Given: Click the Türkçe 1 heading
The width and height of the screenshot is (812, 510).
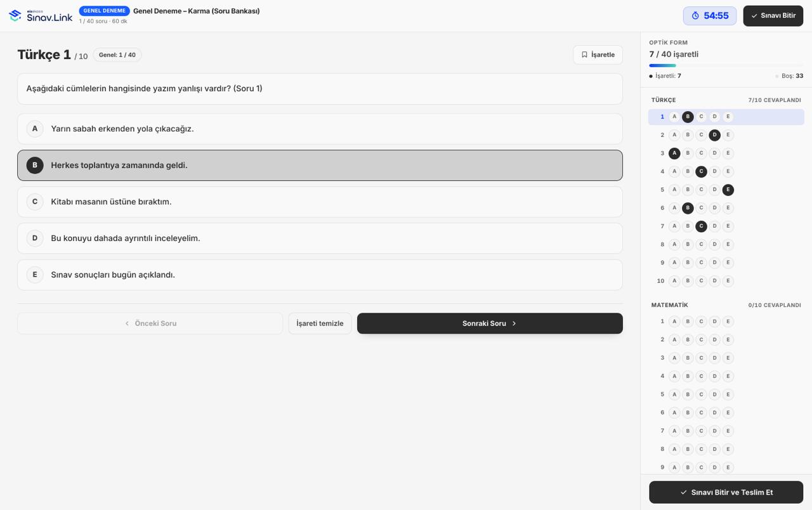Looking at the screenshot, I should point(44,55).
